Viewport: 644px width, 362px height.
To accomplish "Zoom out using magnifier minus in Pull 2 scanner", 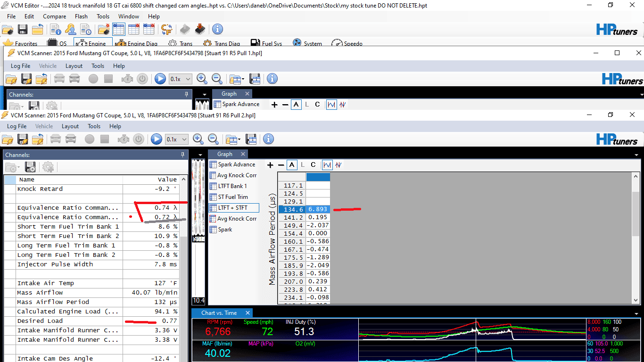I will [x=214, y=139].
